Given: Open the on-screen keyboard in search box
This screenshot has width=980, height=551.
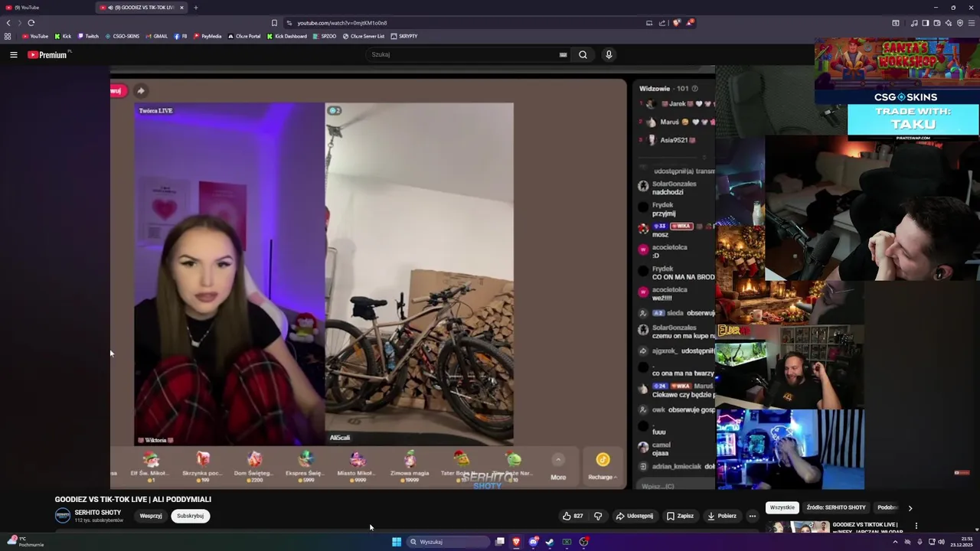Looking at the screenshot, I should [563, 54].
